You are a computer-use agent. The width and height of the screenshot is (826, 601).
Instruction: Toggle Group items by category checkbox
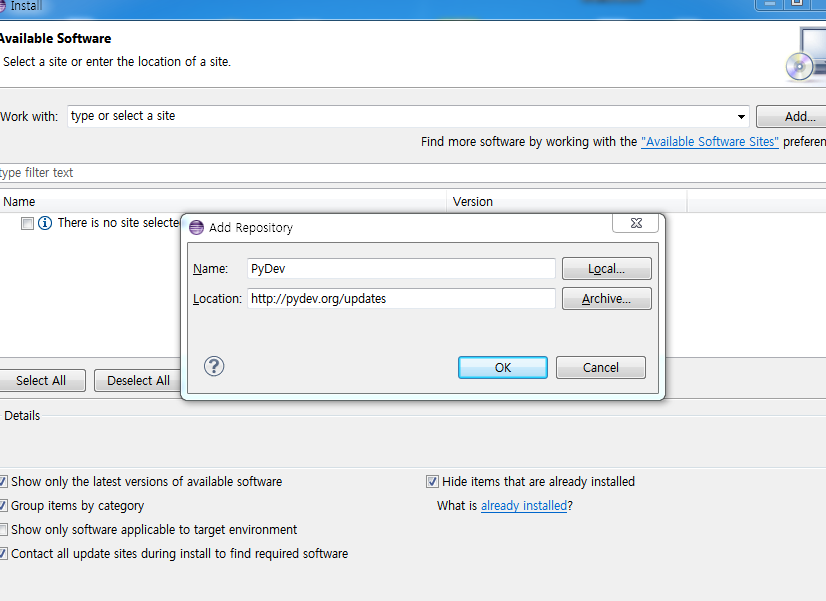tap(4, 506)
